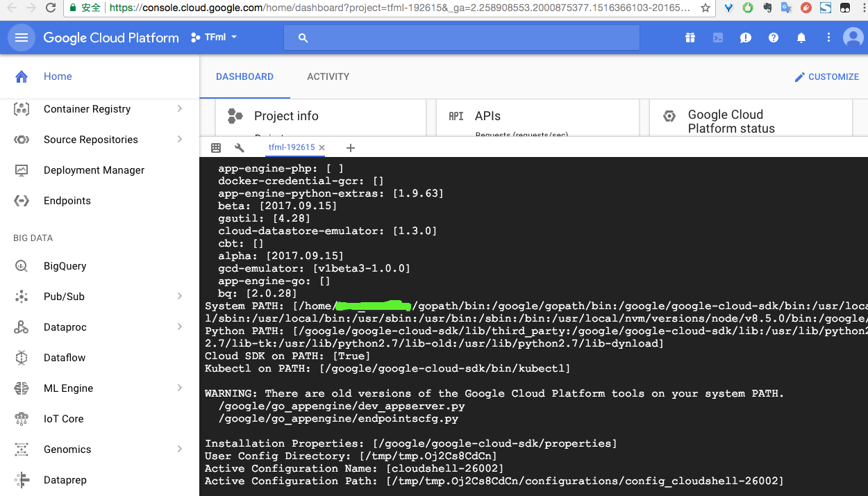This screenshot has width=868, height=496.
Task: Open the notifications bell
Action: pos(801,38)
